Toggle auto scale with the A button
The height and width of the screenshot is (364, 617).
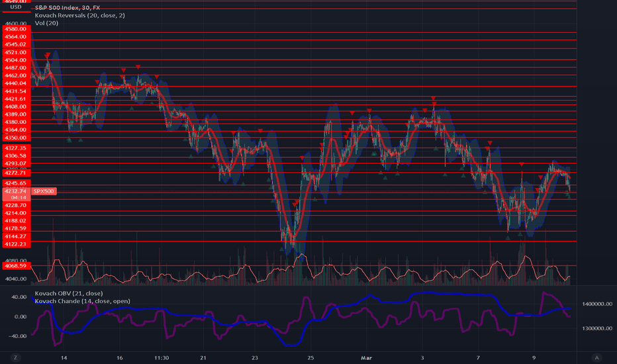pos(596,357)
